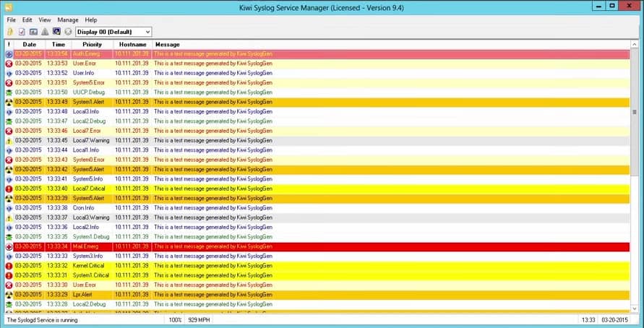Screen dimensions: 644x328
Task: Open the statistics chart toolbar icon
Action: pyautogui.click(x=34, y=32)
